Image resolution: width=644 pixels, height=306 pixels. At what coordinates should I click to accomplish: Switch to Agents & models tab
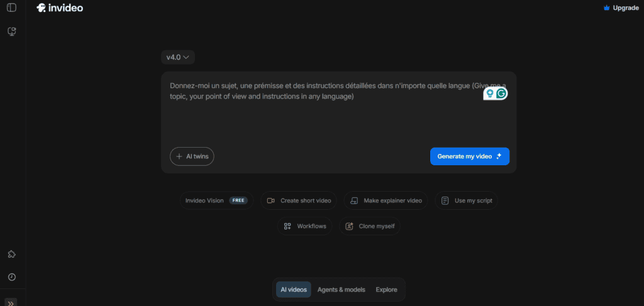tap(341, 290)
